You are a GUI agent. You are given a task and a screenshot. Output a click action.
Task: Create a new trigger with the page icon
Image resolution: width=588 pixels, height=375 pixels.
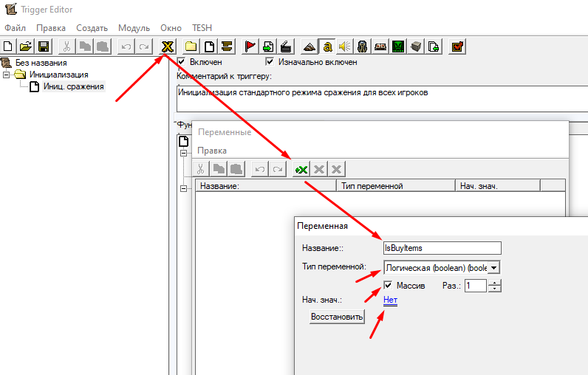[x=209, y=47]
